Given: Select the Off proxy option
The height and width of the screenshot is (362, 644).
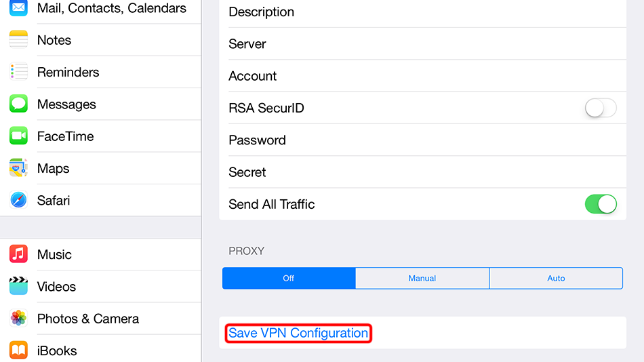Looking at the screenshot, I should [289, 279].
